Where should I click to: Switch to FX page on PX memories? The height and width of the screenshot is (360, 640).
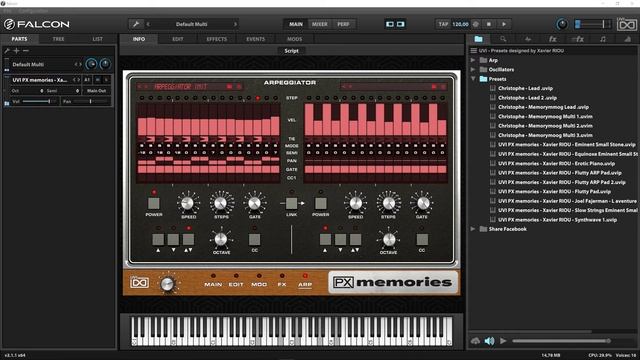click(x=282, y=284)
